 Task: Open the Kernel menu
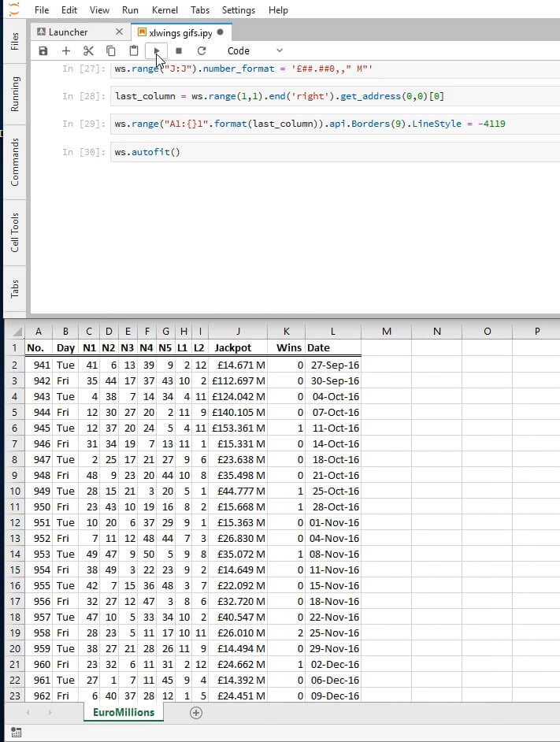pyautogui.click(x=166, y=10)
